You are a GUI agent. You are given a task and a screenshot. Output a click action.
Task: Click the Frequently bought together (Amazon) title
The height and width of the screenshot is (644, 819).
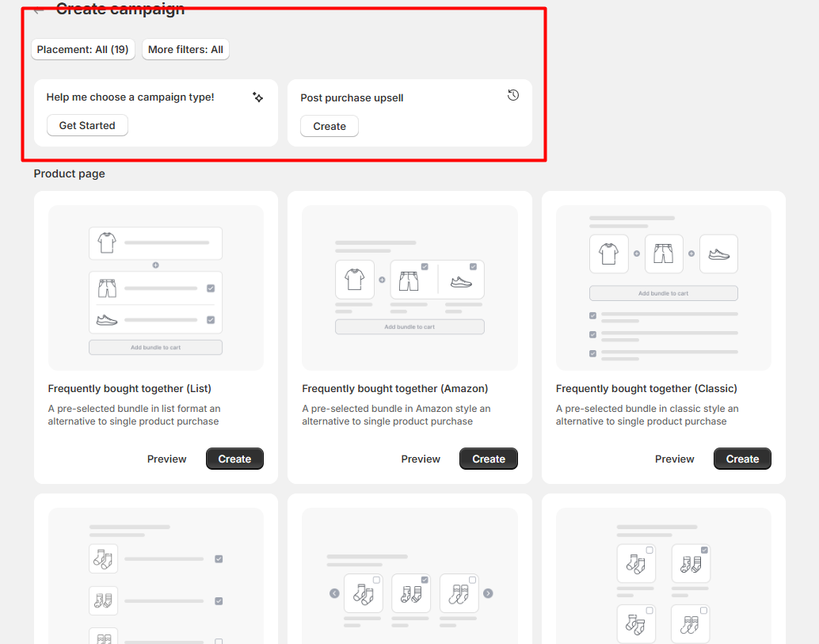pos(395,389)
